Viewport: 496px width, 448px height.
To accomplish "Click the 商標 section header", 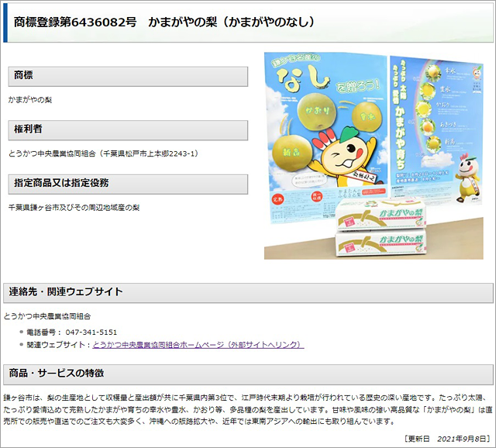I will (128, 76).
